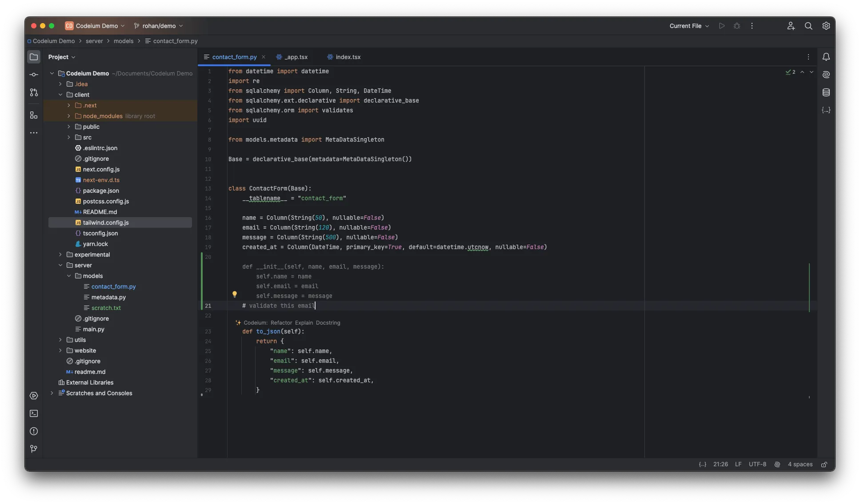Image resolution: width=860 pixels, height=504 pixels.
Task: Open the Services tool window icon
Action: (x=34, y=396)
